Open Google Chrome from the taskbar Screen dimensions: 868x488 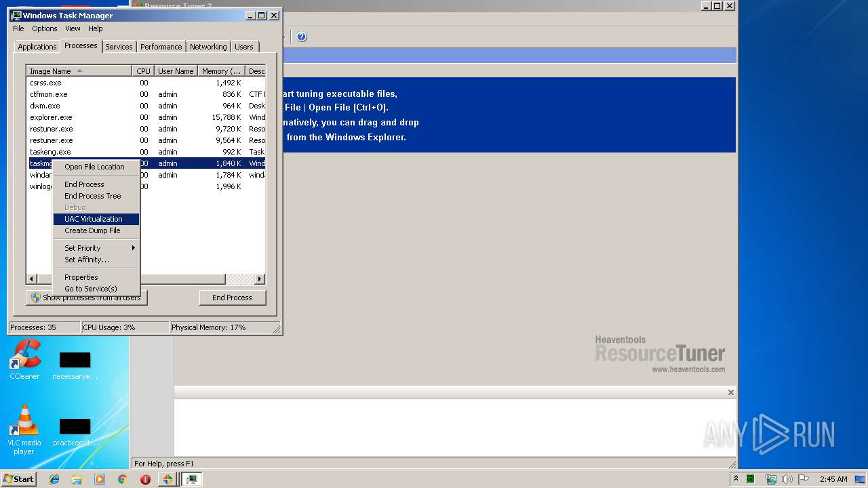click(122, 479)
